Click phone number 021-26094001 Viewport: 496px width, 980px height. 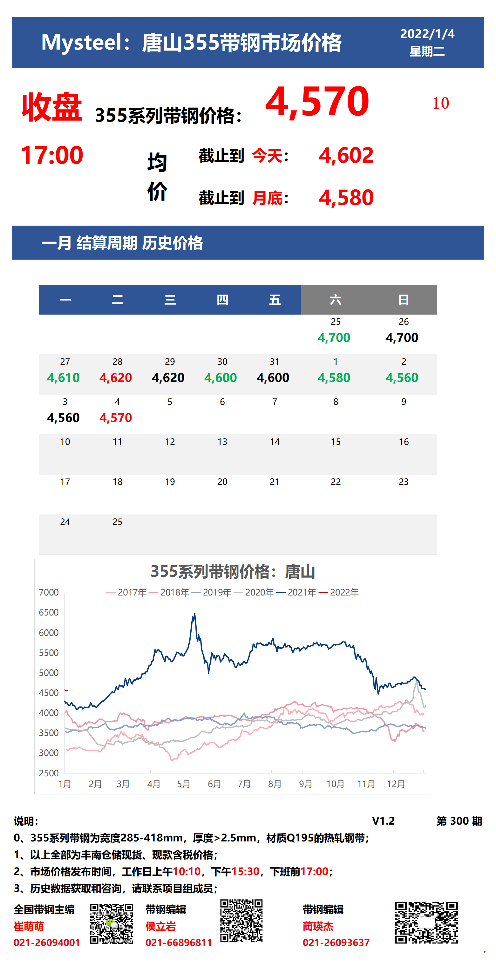[x=47, y=943]
